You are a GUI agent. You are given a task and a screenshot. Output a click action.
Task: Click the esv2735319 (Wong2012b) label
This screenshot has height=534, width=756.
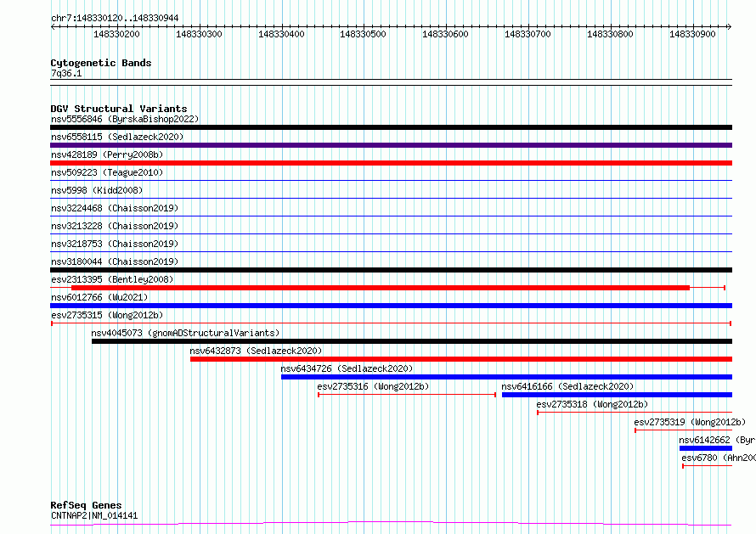(689, 423)
